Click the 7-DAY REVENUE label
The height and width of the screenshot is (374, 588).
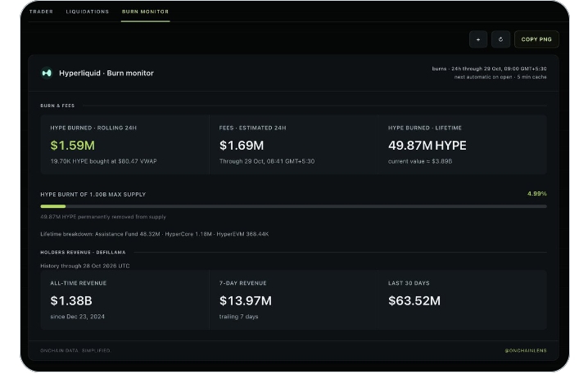click(243, 283)
